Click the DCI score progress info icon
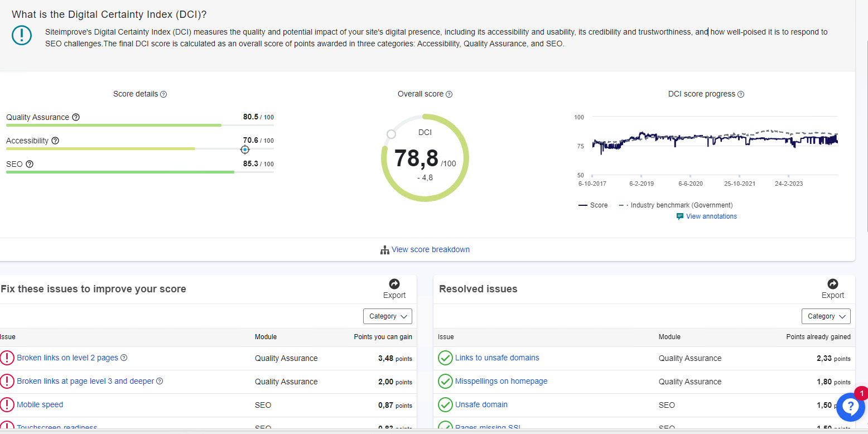 point(741,94)
